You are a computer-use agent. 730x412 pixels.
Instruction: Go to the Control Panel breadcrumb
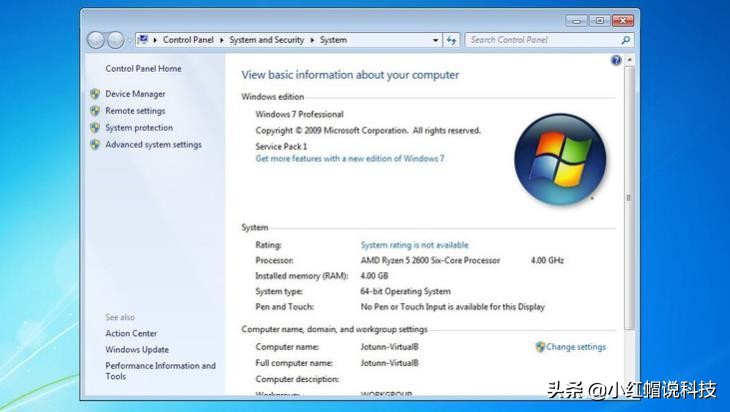[188, 40]
